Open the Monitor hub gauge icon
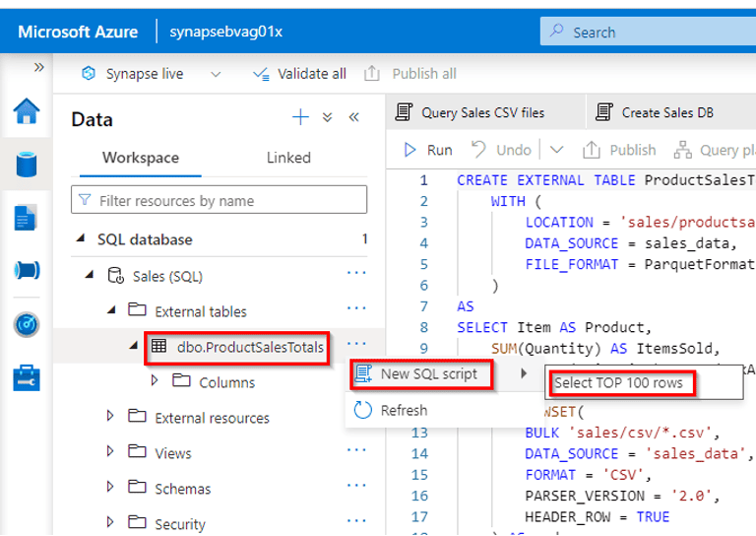 (x=27, y=324)
